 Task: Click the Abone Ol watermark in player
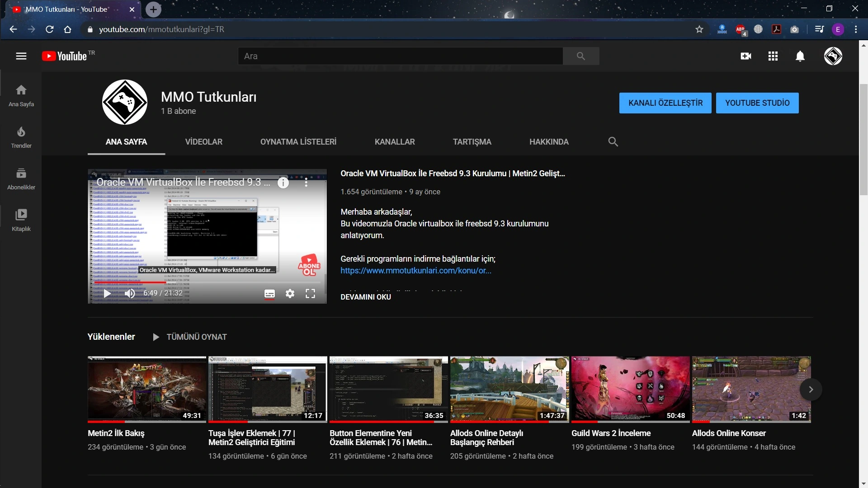click(309, 265)
